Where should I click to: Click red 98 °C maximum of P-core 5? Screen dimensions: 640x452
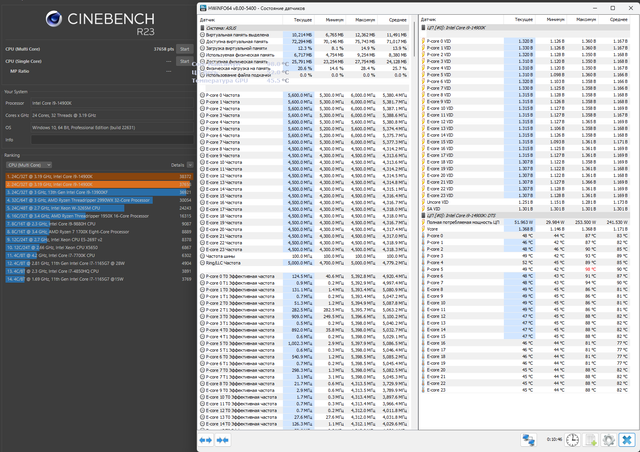point(590,269)
